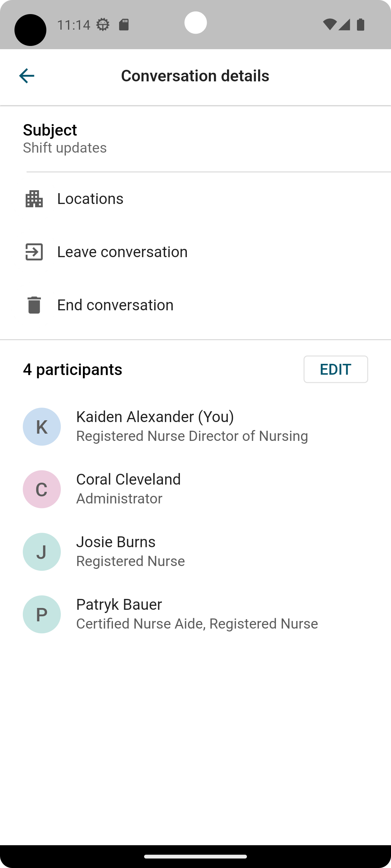This screenshot has height=868, width=391.
Task: Open Coral Cleveland participant entry
Action: coord(195,489)
